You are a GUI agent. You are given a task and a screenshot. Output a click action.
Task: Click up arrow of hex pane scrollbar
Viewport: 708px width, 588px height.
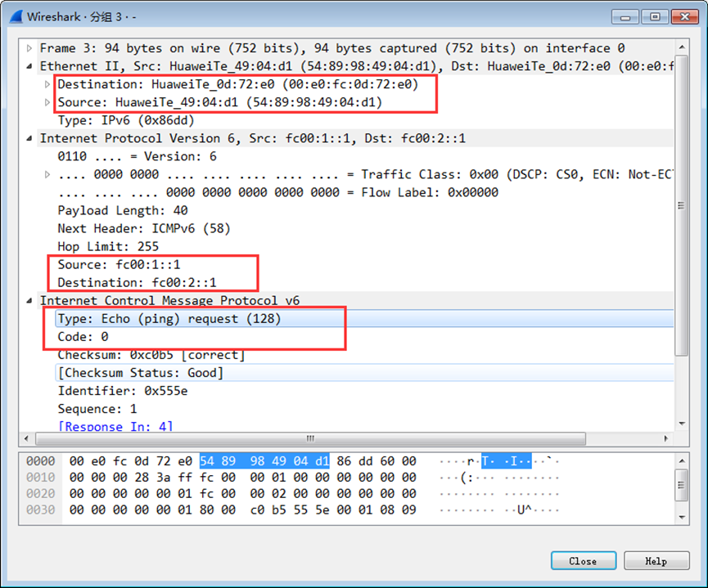click(x=682, y=460)
